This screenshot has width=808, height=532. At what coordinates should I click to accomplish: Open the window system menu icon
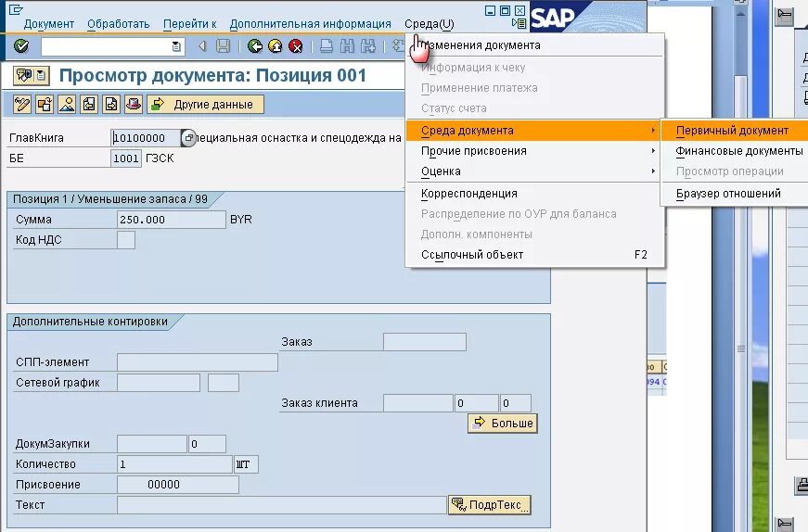[16, 9]
